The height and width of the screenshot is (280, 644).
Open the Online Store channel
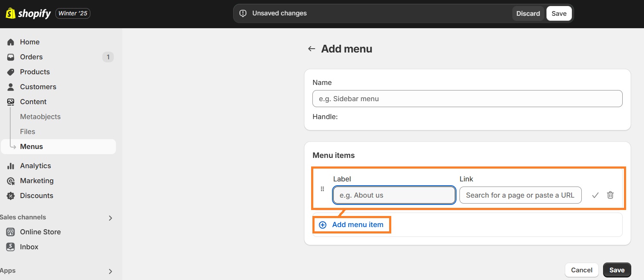40,232
